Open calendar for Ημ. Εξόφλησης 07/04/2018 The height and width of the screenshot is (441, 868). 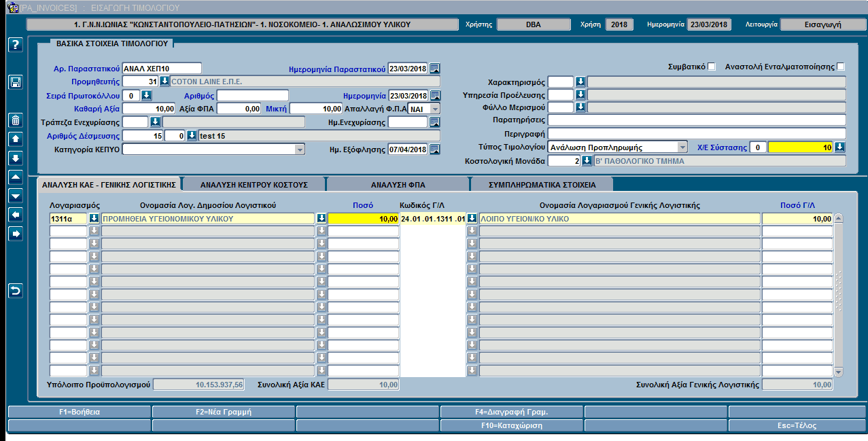click(x=435, y=149)
